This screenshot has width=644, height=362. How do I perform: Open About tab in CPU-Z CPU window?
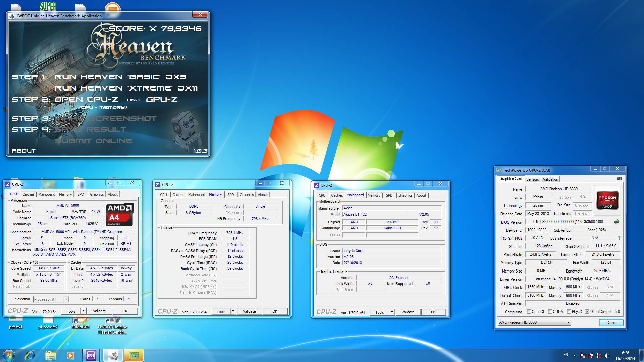click(113, 194)
